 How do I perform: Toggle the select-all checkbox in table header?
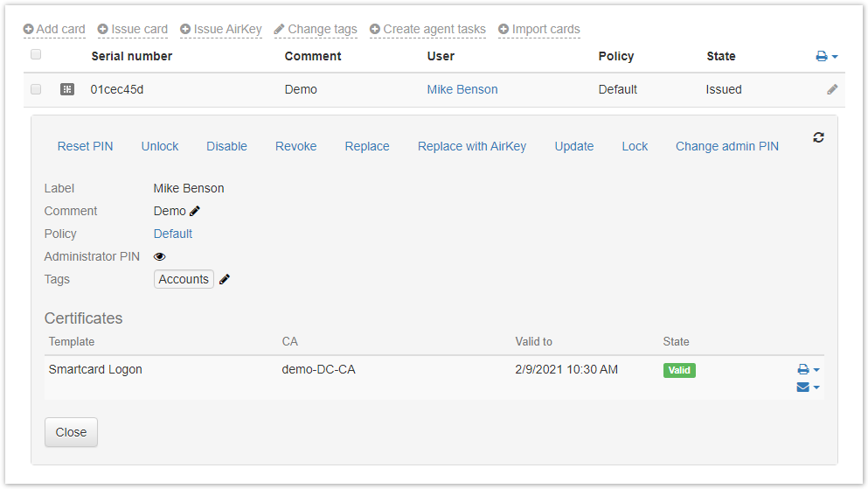36,55
